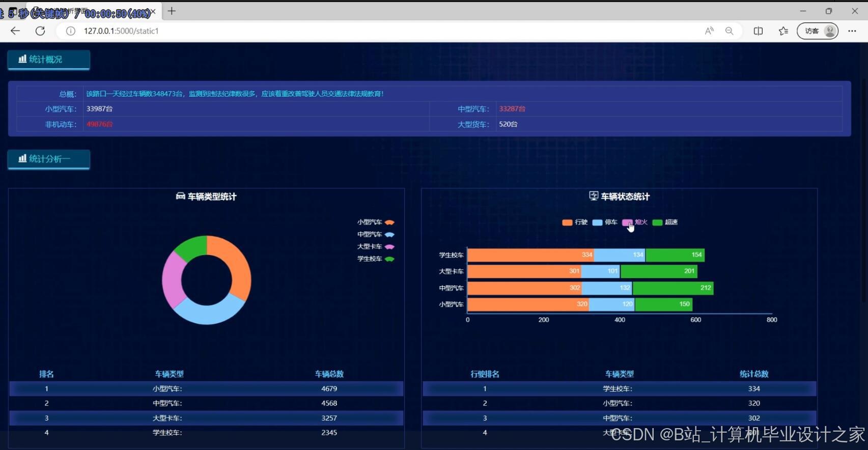Click the 大型货车 value 520台
868x450 pixels.
pos(508,124)
